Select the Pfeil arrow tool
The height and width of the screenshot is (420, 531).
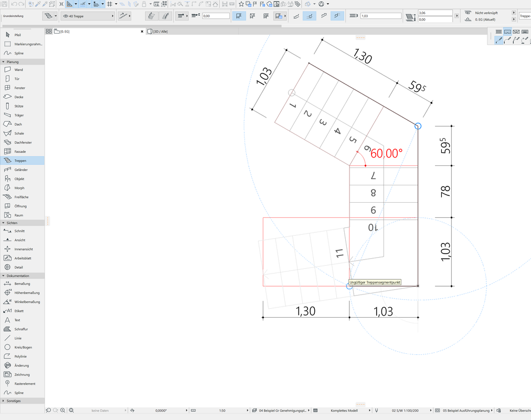tap(23, 35)
